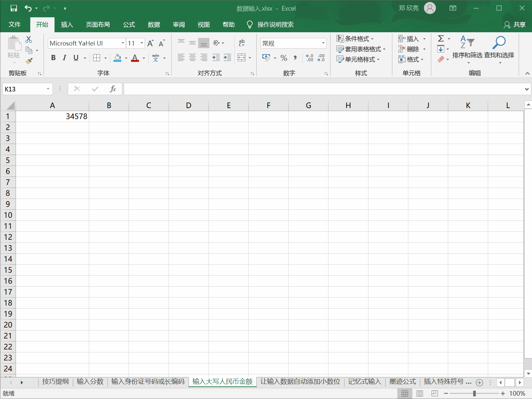Click 共享 Share button
The image size is (532, 399).
coord(515,25)
